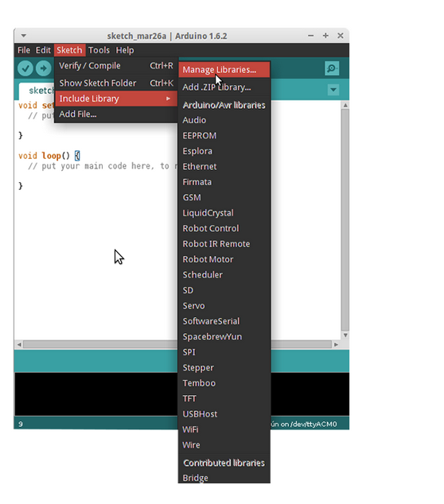Choose Verify / Compile from Sketch menu
This screenshot has height=504, width=444.
tap(116, 66)
